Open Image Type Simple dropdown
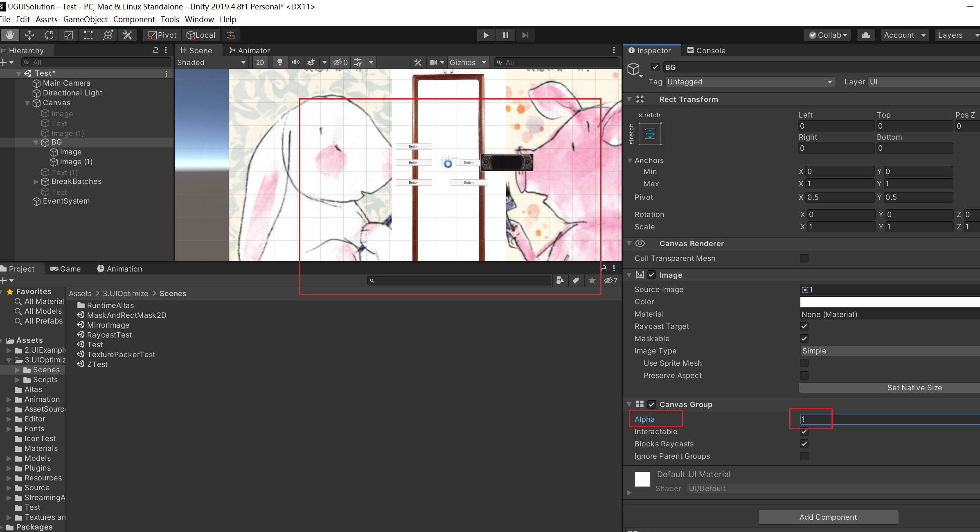Image resolution: width=980 pixels, height=532 pixels. [x=890, y=351]
